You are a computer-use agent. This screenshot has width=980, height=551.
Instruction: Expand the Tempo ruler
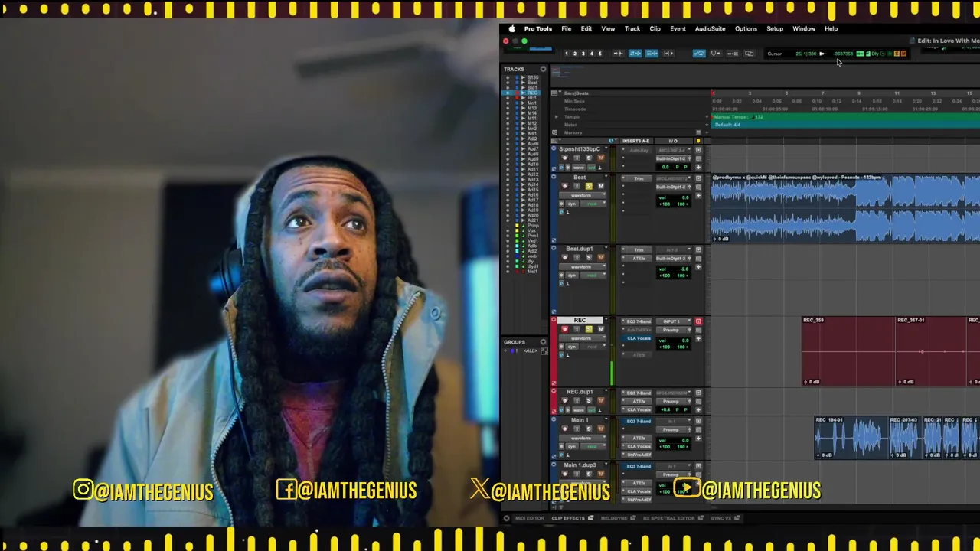click(x=557, y=117)
